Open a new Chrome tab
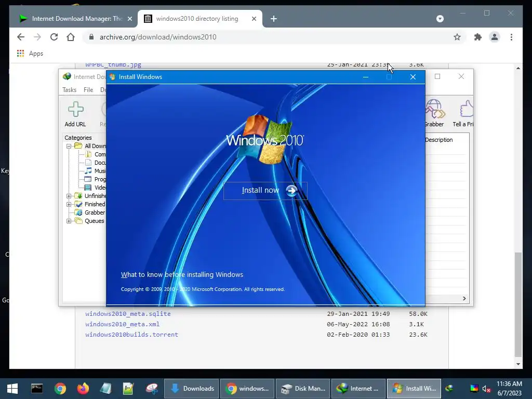The image size is (532, 399). (x=274, y=19)
